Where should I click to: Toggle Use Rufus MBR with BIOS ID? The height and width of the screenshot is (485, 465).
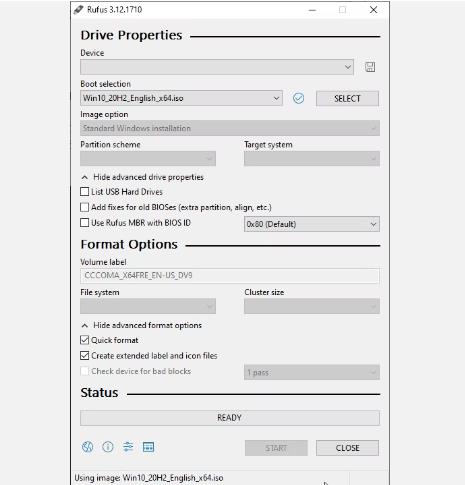coord(85,223)
